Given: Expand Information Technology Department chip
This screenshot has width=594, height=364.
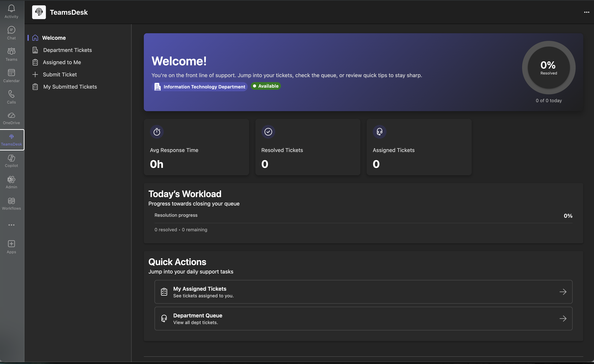Looking at the screenshot, I should (200, 87).
